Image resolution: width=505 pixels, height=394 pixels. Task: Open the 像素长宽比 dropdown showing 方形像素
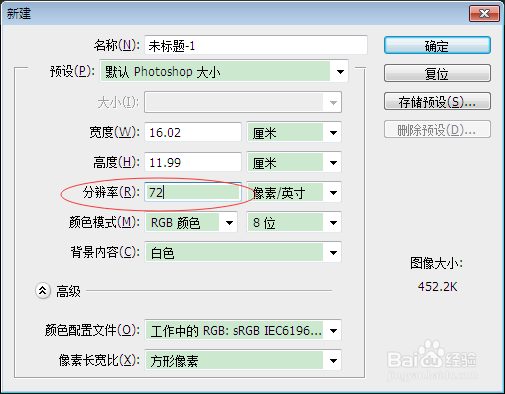coord(243,360)
